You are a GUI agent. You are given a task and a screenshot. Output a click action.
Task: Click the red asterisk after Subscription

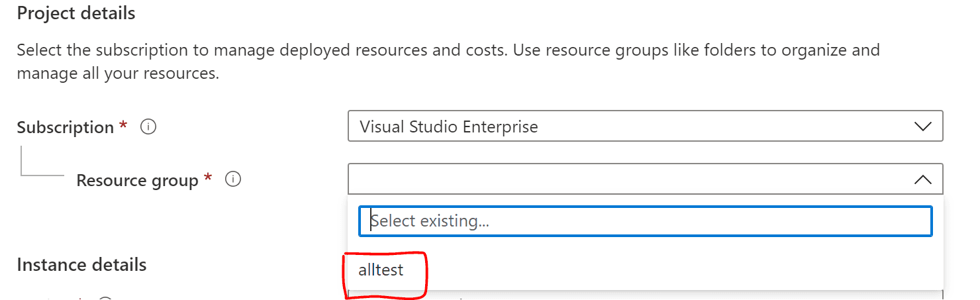pos(124,125)
